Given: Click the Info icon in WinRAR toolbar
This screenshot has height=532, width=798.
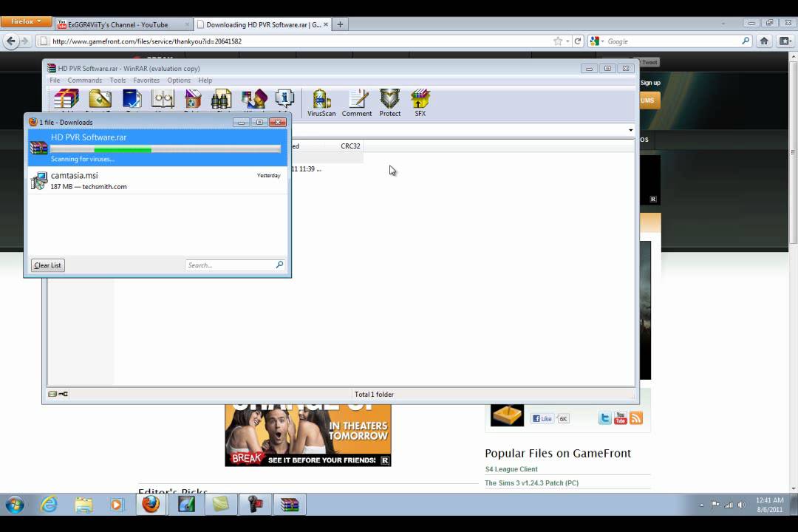Looking at the screenshot, I should 284,99.
